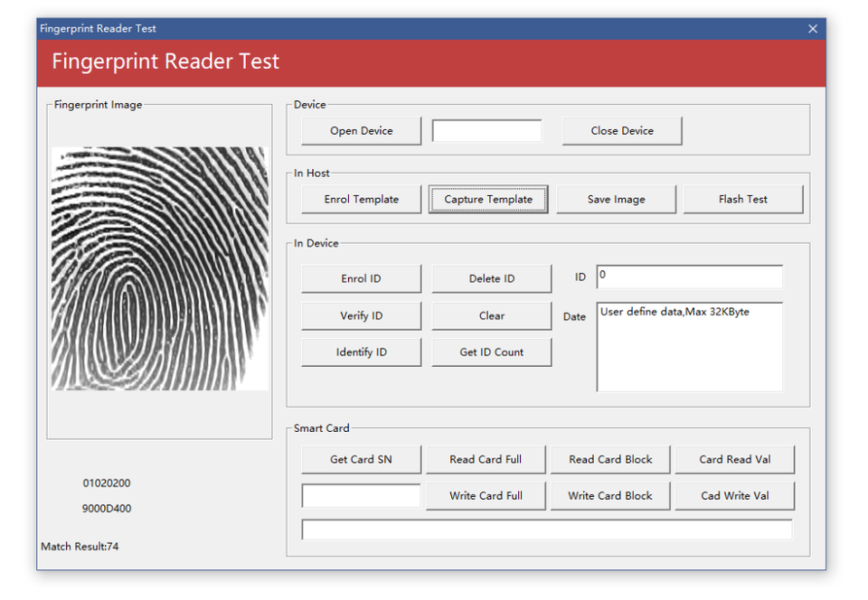The image size is (868, 600).
Task: Save the fingerprint with Save Image
Action: click(x=616, y=200)
